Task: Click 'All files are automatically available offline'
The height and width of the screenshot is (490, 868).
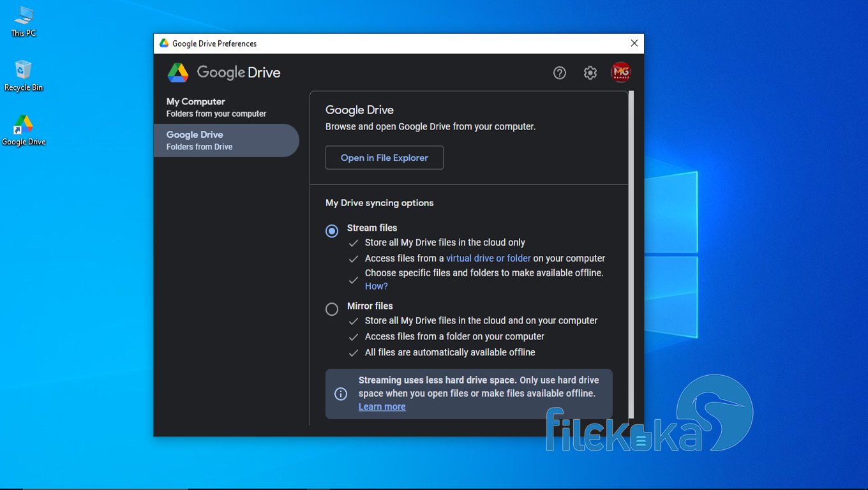Action: tap(450, 352)
